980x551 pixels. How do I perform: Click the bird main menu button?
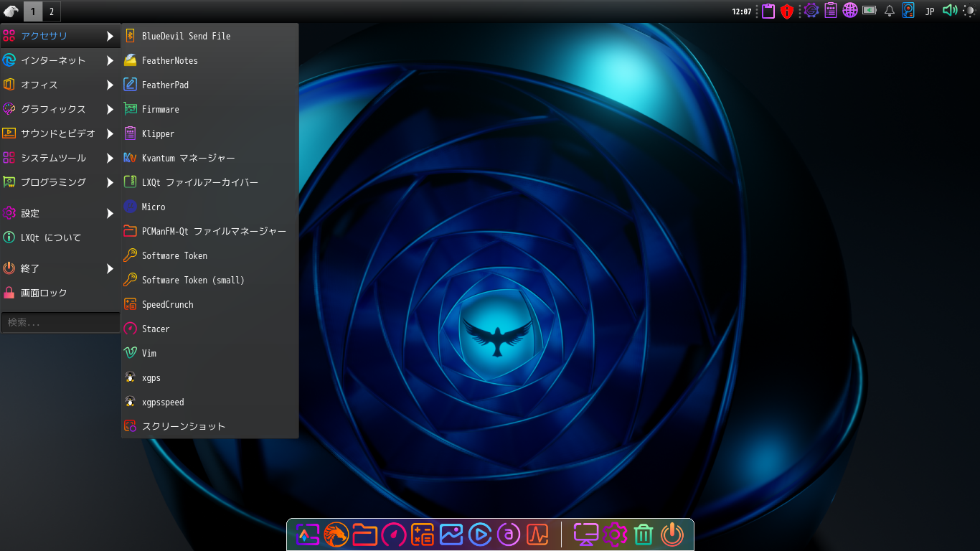pos(11,11)
